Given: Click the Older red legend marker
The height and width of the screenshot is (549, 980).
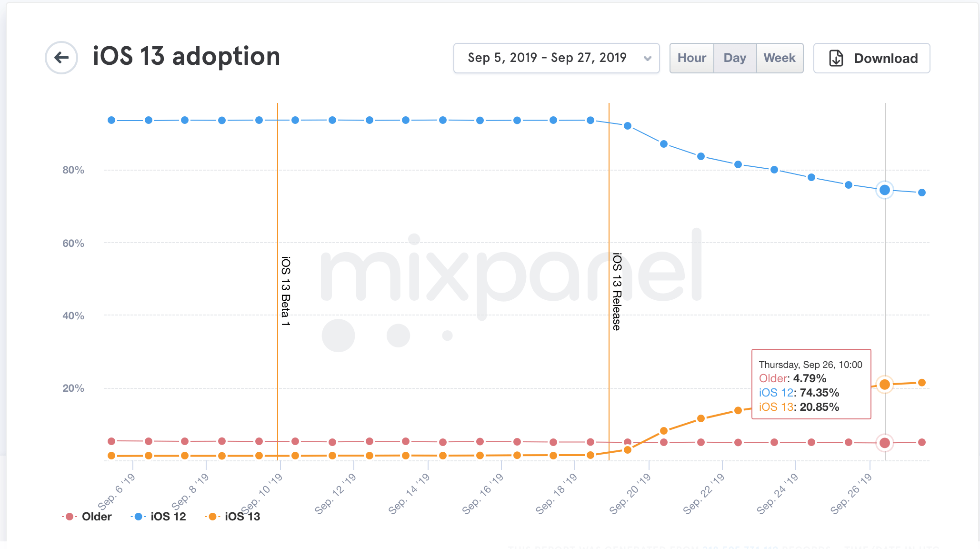Looking at the screenshot, I should tap(70, 517).
